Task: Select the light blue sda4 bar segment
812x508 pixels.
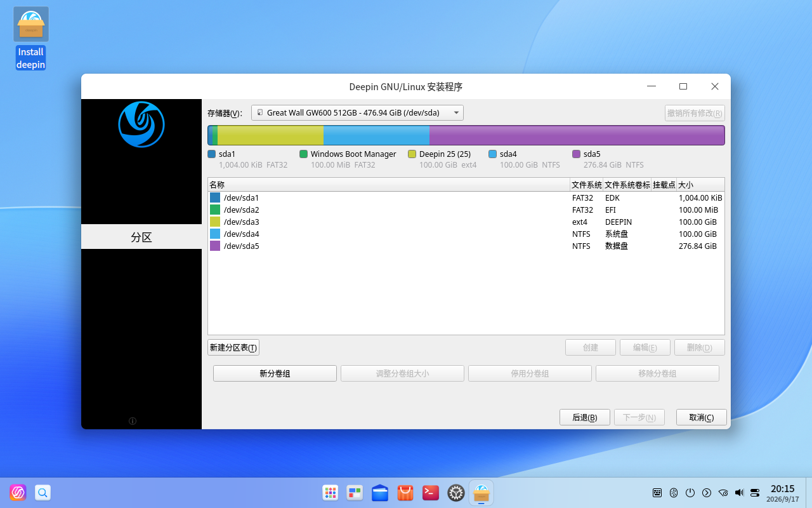Action: [x=376, y=135]
